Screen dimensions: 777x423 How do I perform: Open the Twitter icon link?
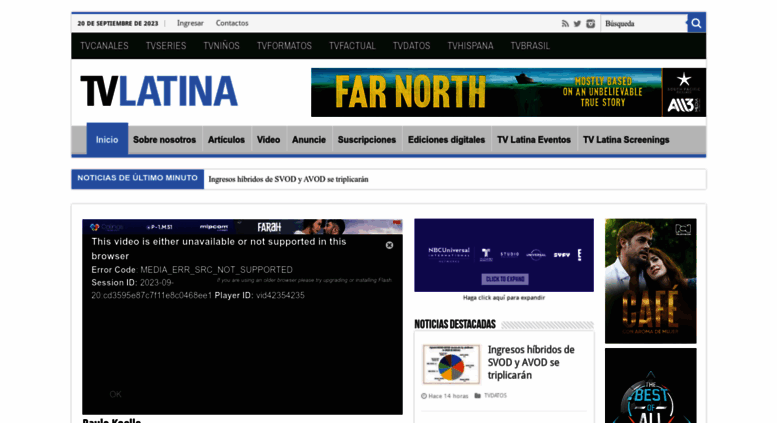tap(577, 23)
